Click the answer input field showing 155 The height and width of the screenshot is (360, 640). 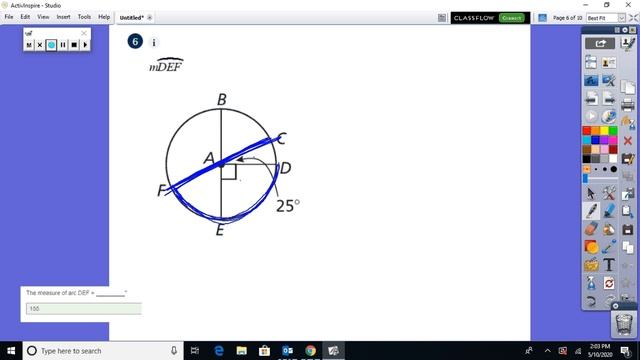click(x=84, y=309)
